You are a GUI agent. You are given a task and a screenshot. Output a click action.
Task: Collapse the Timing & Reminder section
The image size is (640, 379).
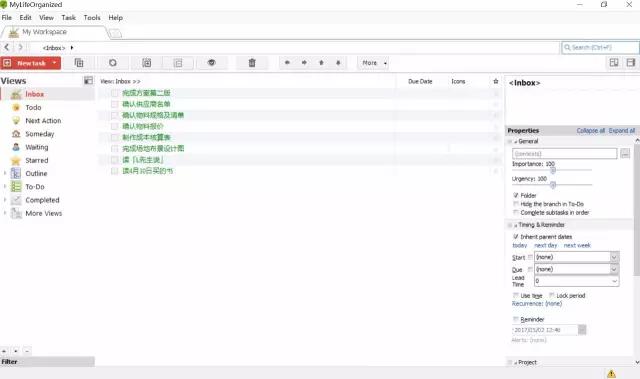516,225
